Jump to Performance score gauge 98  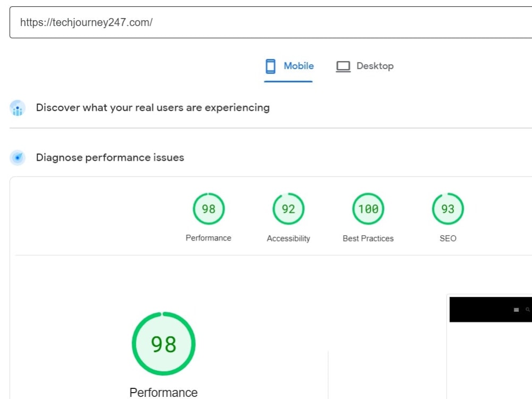[x=209, y=209]
